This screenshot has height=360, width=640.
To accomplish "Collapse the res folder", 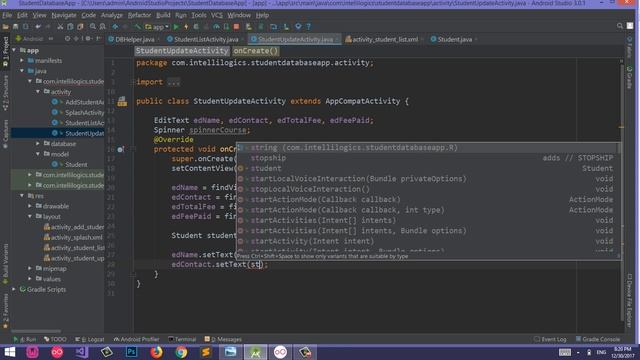I will 22,196.
